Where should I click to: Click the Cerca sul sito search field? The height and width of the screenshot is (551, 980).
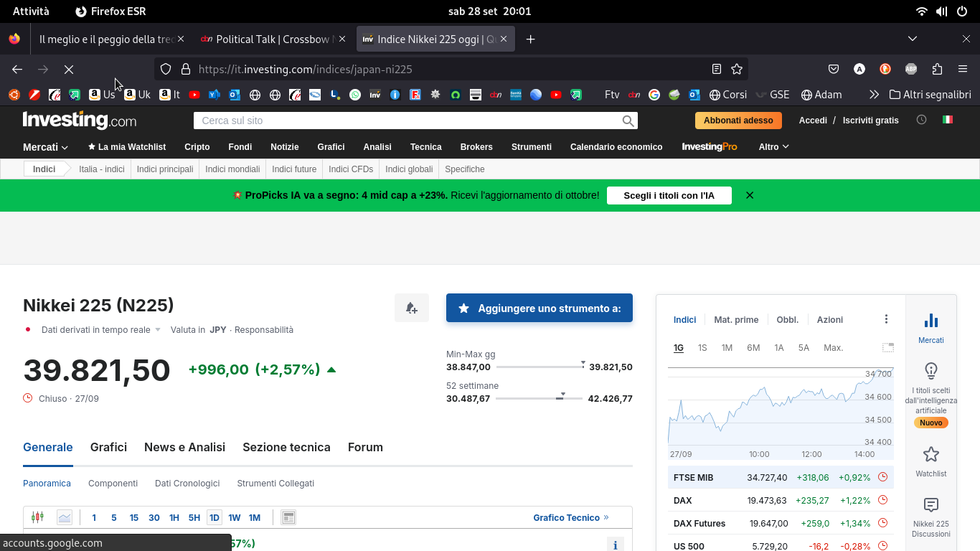[407, 121]
